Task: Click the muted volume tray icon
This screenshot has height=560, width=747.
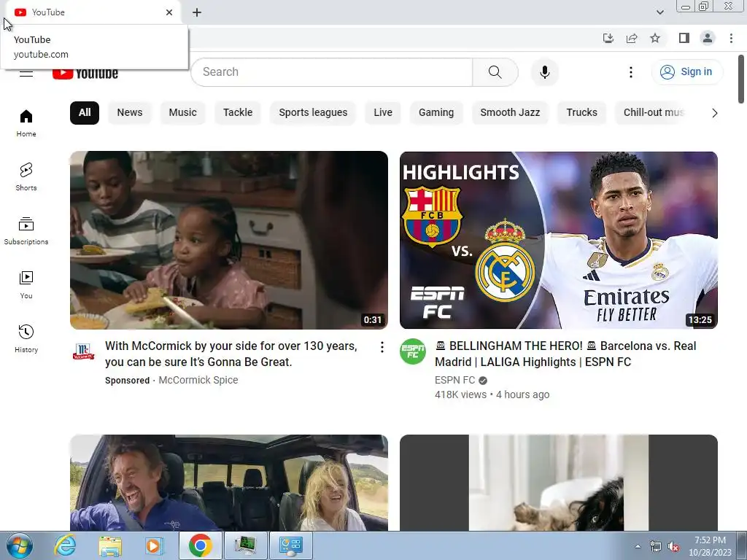Action: (x=673, y=547)
